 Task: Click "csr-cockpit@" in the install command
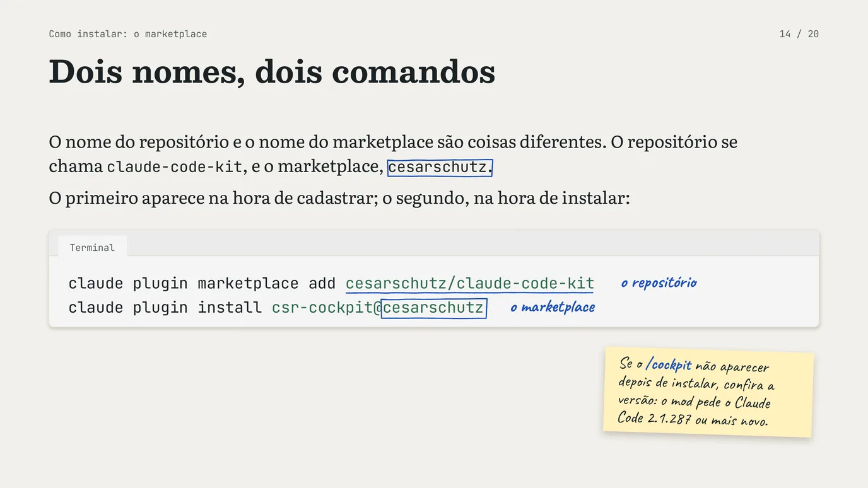pos(327,308)
